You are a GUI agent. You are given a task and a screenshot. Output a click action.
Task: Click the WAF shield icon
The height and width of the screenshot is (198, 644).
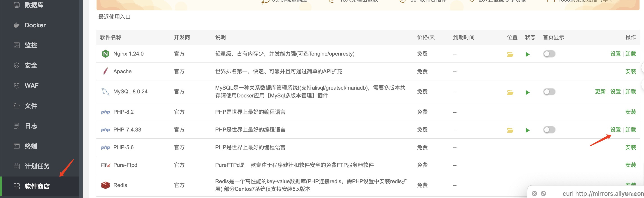[x=16, y=86]
